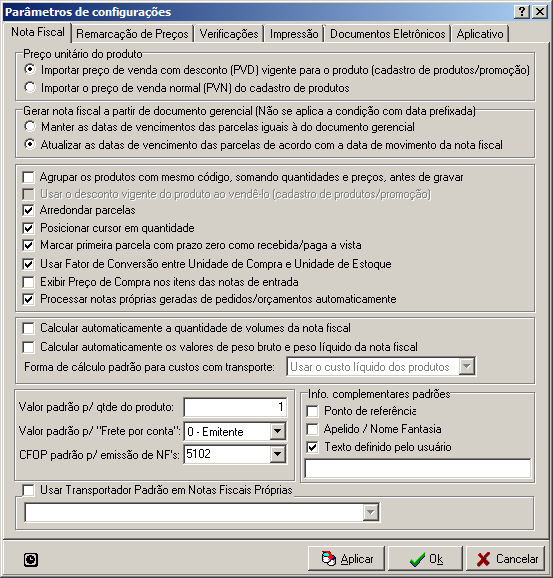Image resolution: width=553 pixels, height=578 pixels.
Task: Click the Valor padrão qtde do produto field
Action: 235,407
